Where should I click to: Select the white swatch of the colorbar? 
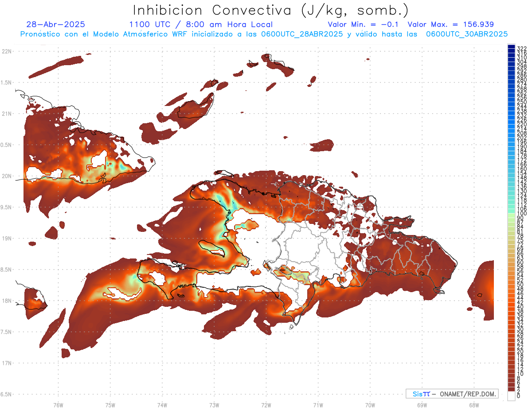coord(511,396)
